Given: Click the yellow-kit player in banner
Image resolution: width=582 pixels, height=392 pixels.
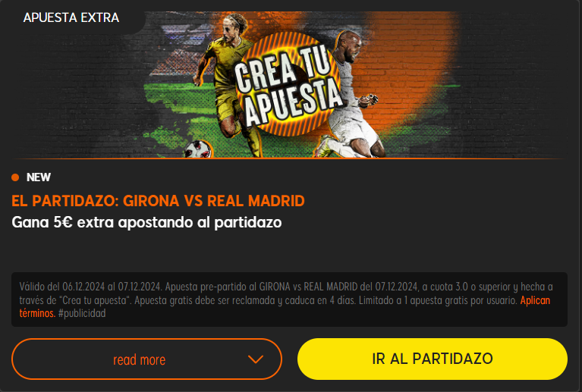Looking at the screenshot, I should click(x=228, y=83).
